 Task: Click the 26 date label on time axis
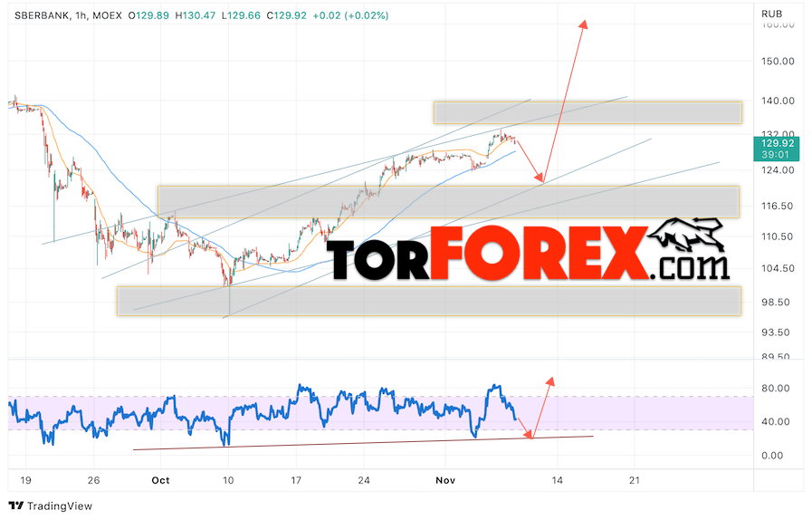pos(93,481)
